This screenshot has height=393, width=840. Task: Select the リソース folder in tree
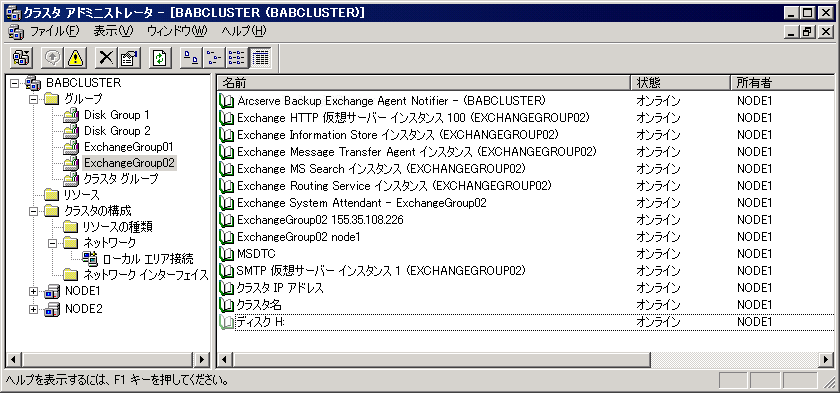point(81,195)
